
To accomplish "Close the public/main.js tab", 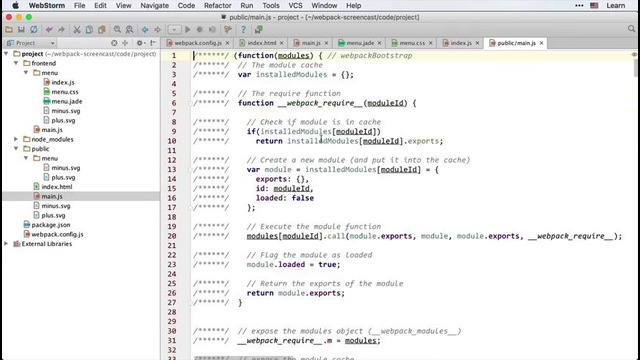I will (x=542, y=43).
